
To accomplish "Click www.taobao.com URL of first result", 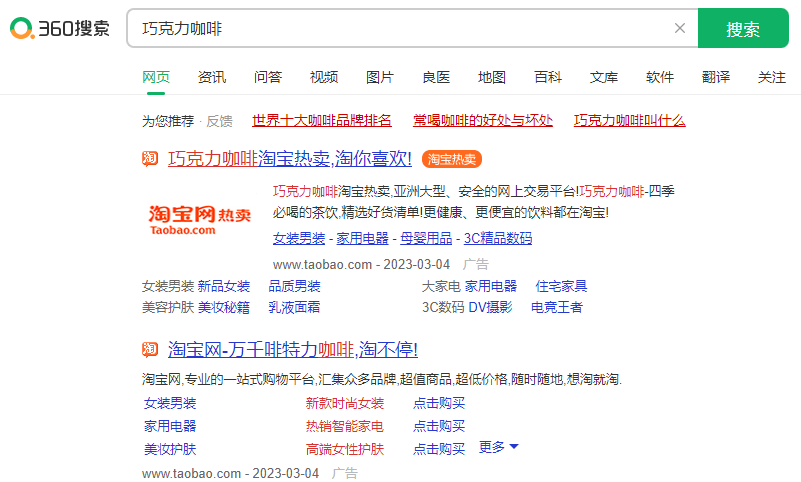I will tap(322, 264).
